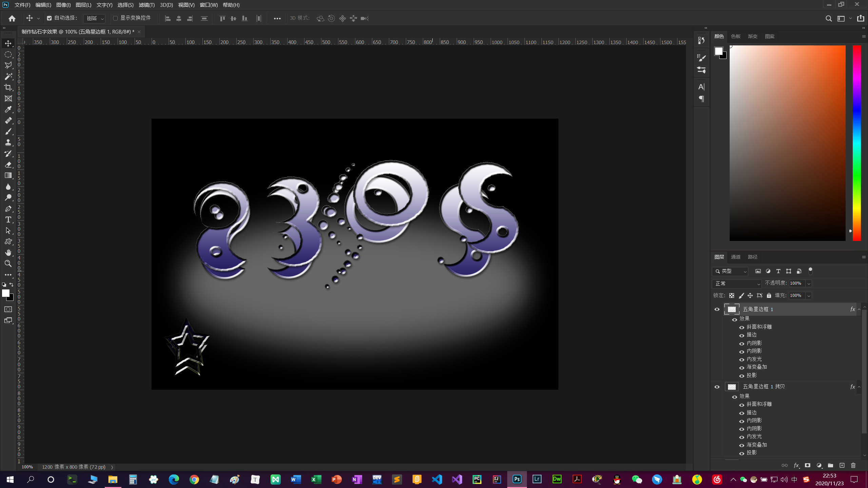Hide the 五角星边框 1 拷贝 layer eye icon
Image resolution: width=868 pixels, height=488 pixels.
click(x=717, y=387)
